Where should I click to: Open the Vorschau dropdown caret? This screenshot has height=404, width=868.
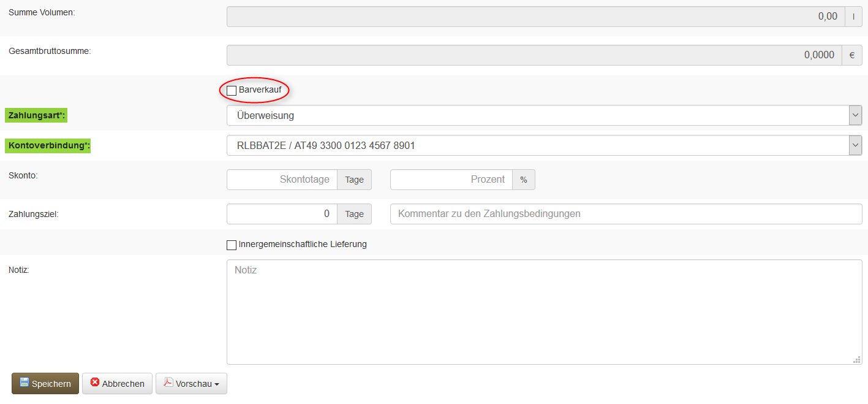[x=217, y=384]
